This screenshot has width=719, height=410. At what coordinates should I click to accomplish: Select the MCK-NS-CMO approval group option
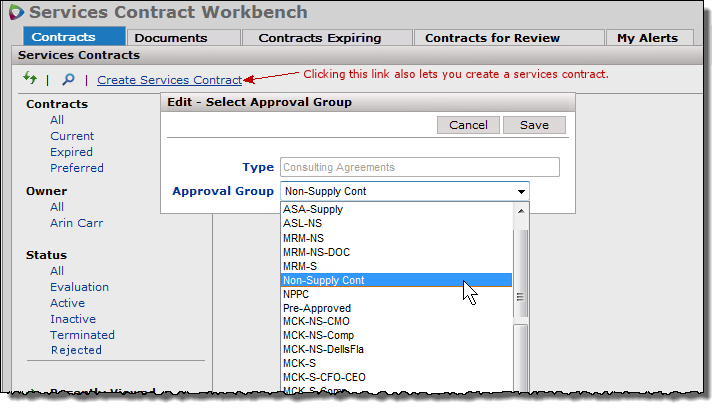(318, 322)
